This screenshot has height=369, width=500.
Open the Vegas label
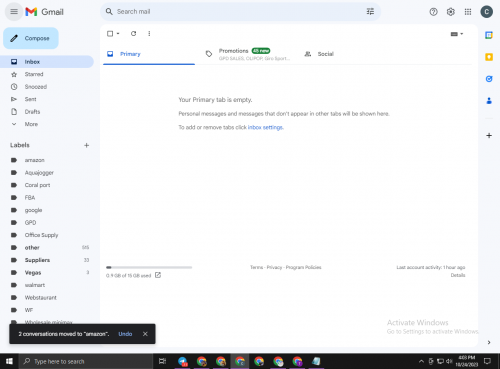click(x=47, y=273)
